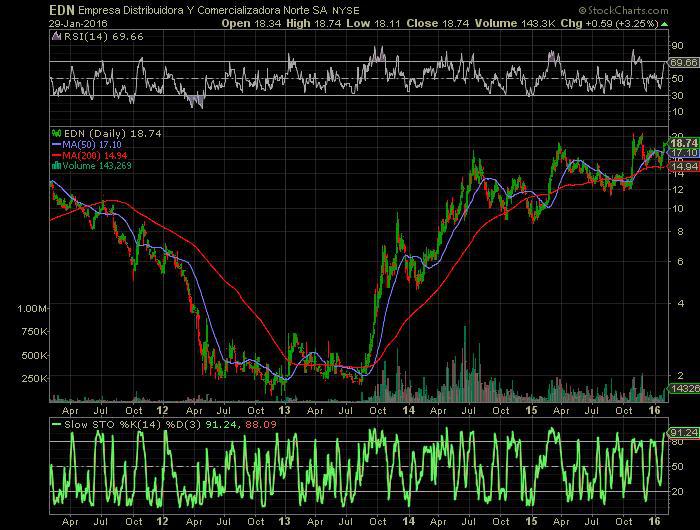
Task: Click the MA(200) 14.94 legend text
Action: point(94,155)
